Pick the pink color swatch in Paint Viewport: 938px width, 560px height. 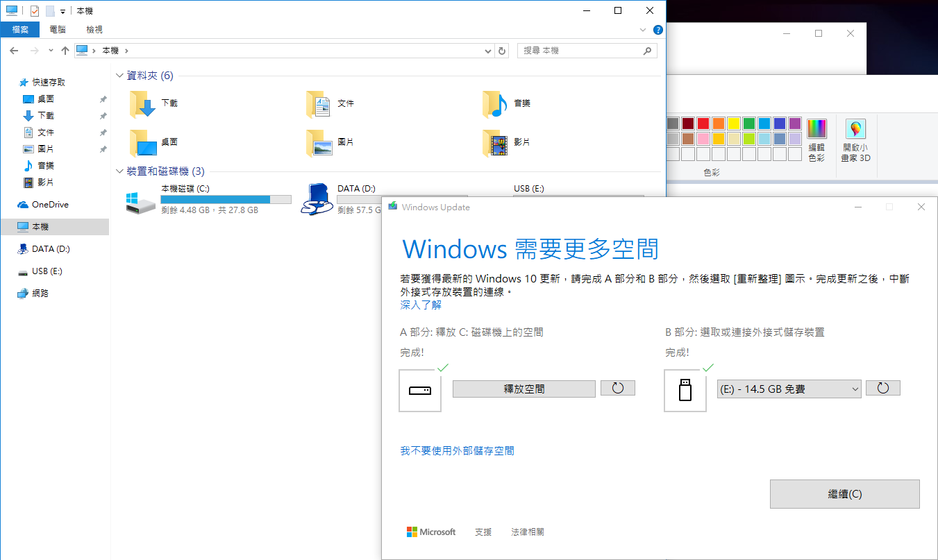[703, 139]
